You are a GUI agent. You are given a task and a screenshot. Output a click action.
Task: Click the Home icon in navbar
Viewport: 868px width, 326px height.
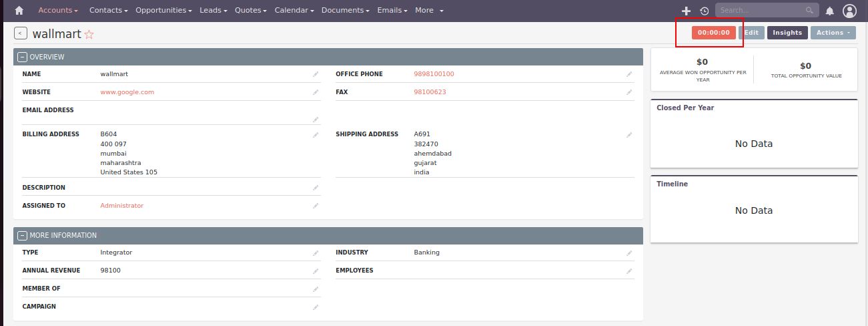[x=19, y=11]
